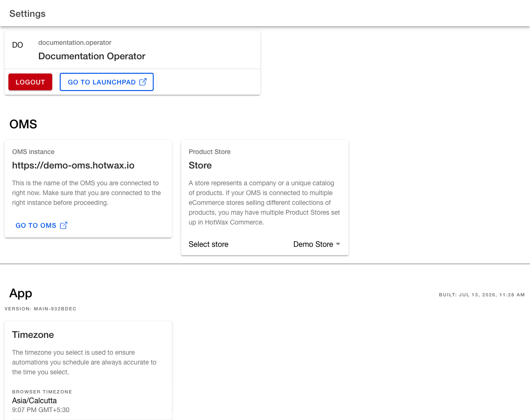Click the https://demo-oms.hotwax.io instance URL
This screenshot has height=420, width=530.
tap(73, 165)
